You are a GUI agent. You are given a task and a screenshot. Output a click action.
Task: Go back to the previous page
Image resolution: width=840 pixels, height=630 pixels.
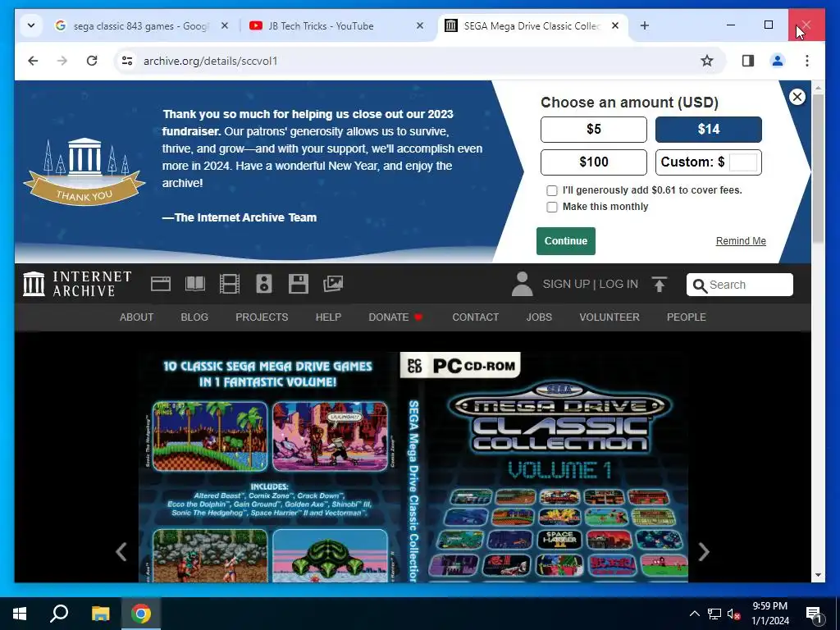coord(33,61)
